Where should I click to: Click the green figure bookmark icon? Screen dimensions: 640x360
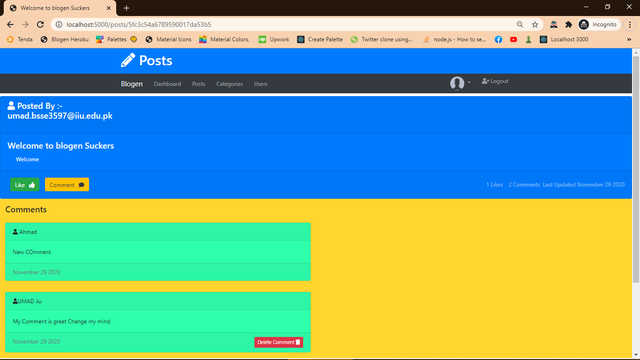528,40
